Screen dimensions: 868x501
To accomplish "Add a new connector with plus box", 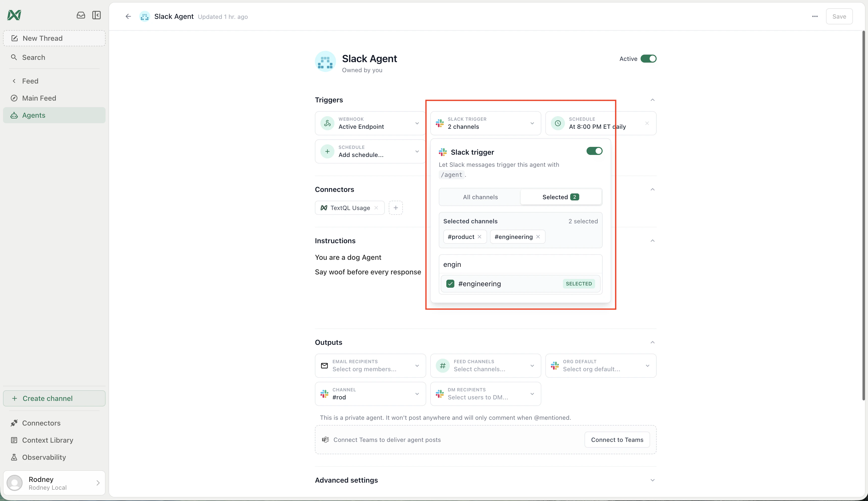I will 396,208.
